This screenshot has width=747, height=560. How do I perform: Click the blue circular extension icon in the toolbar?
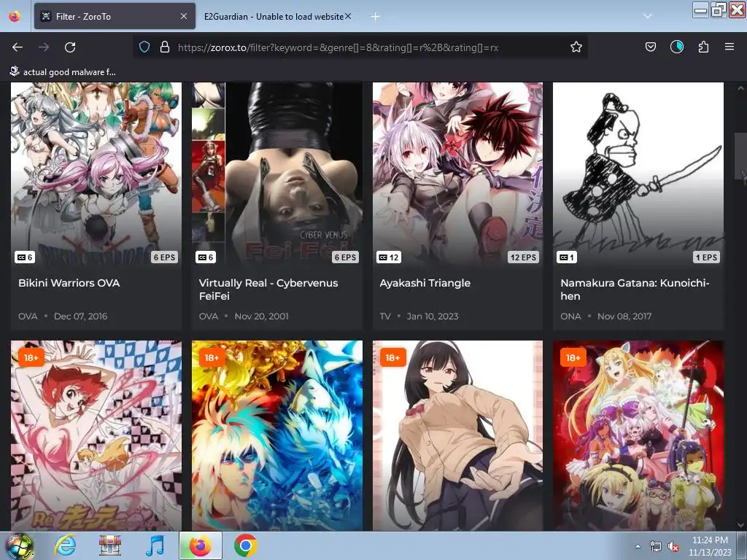pos(676,47)
